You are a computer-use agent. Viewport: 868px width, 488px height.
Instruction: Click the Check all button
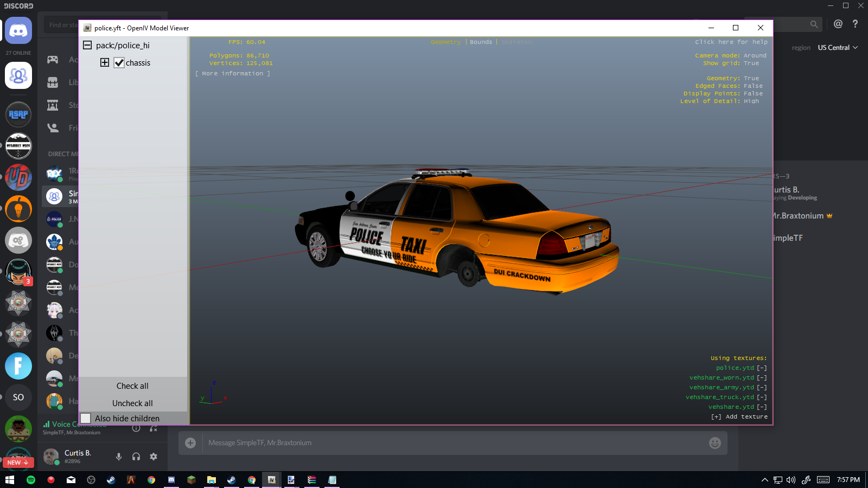click(x=132, y=386)
